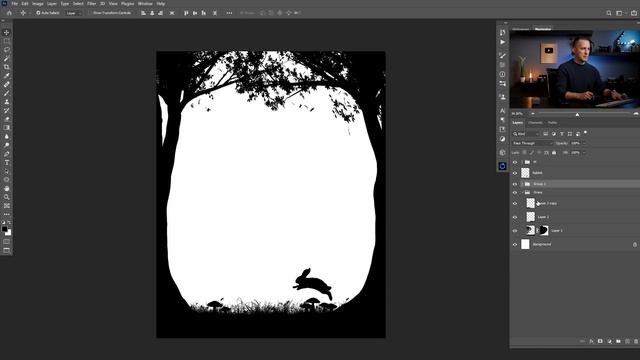
Task: Open the layer filter Kind dropdown
Action: tap(526, 134)
